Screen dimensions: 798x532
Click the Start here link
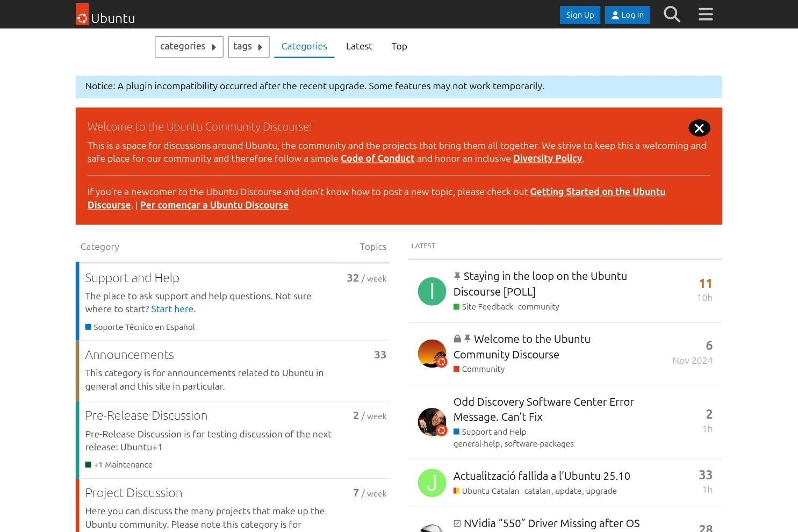(x=172, y=308)
